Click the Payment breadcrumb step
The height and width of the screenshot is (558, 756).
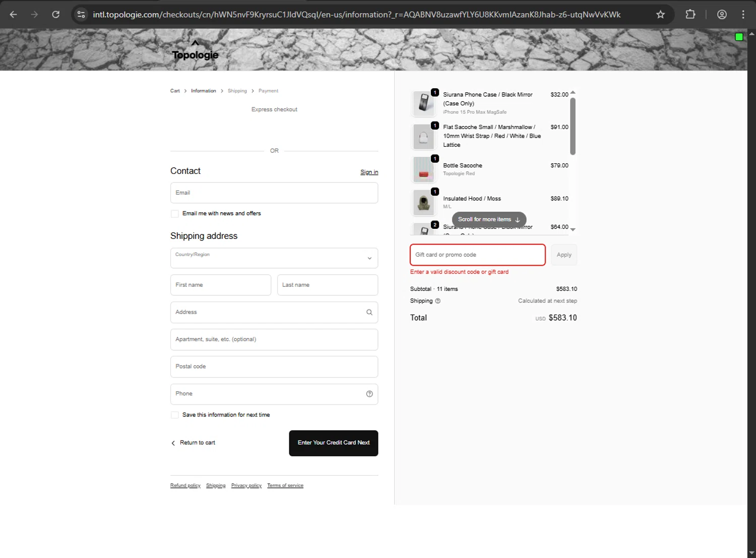268,91
